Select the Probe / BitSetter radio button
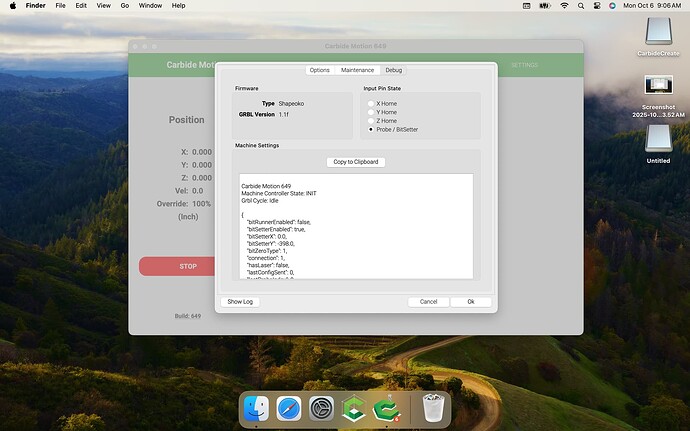Screen dimensions: 690x431 pos(371,129)
